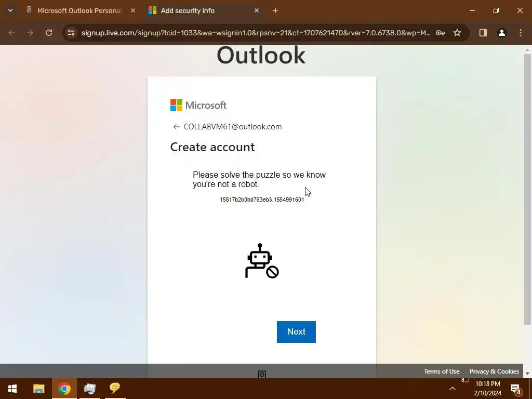Open Chrome's three-dot menu
The width and height of the screenshot is (532, 399).
click(x=521, y=33)
